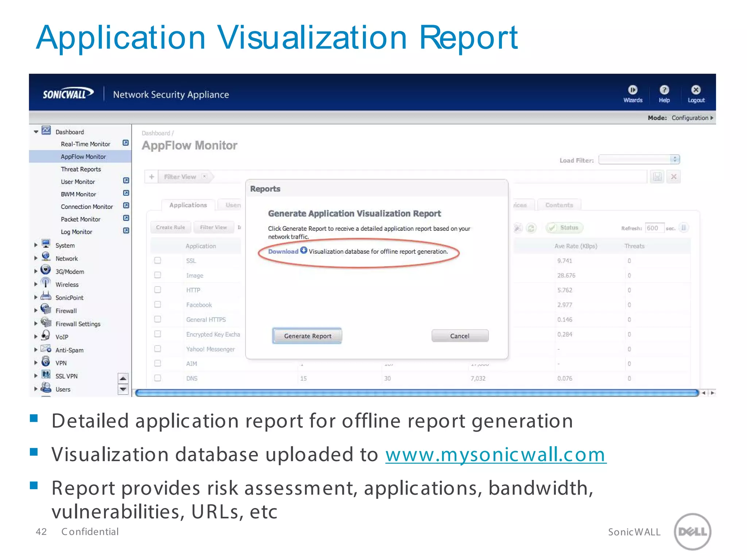
Task: Check the DNS application checkbox
Action: [158, 378]
